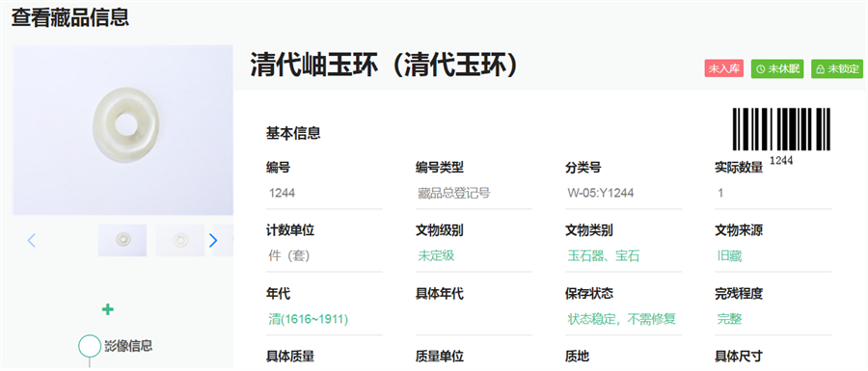Click the 文物类别 field label

click(589, 230)
